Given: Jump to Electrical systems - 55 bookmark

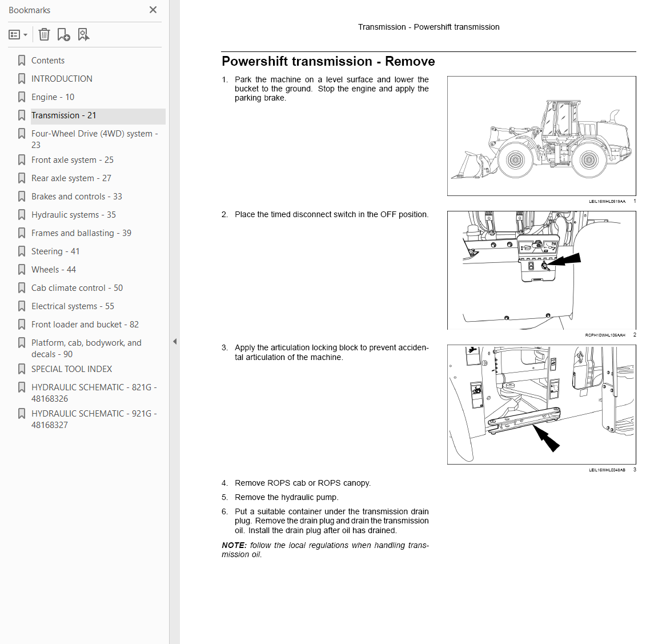Looking at the screenshot, I should pos(73,306).
